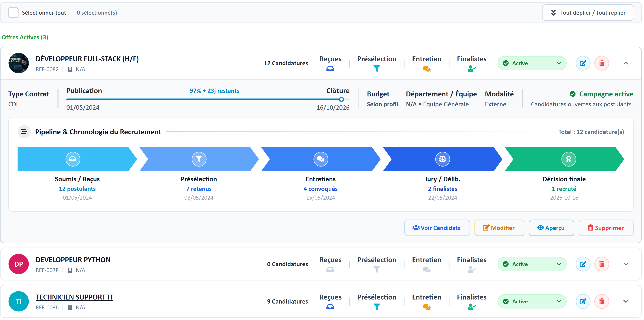Viewport: 644px width, 320px height.
Task: Click the Entretiens pipeline stage arrow
Action: pos(321,159)
